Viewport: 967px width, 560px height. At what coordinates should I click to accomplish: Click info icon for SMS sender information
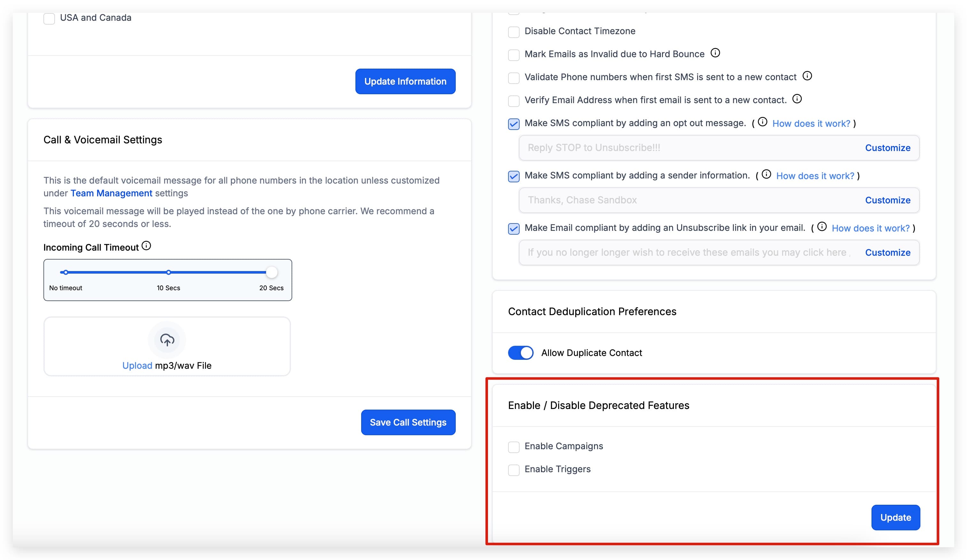[766, 175]
